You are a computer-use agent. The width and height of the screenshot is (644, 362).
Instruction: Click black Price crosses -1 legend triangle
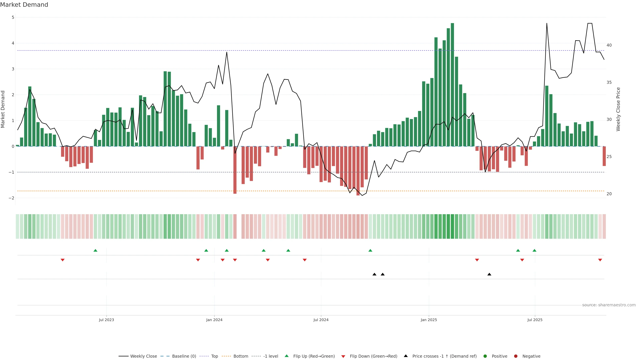click(406, 356)
